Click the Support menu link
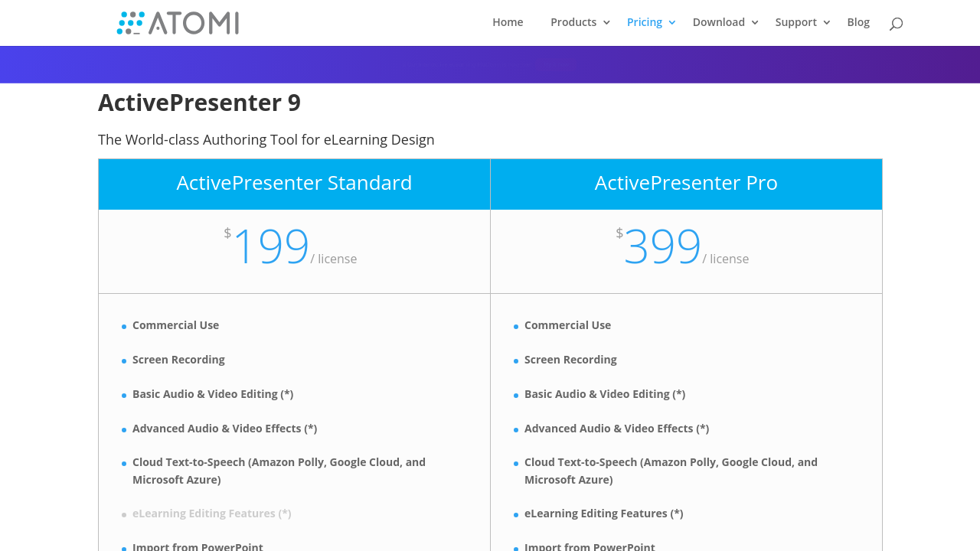980x551 pixels. pyautogui.click(x=795, y=22)
